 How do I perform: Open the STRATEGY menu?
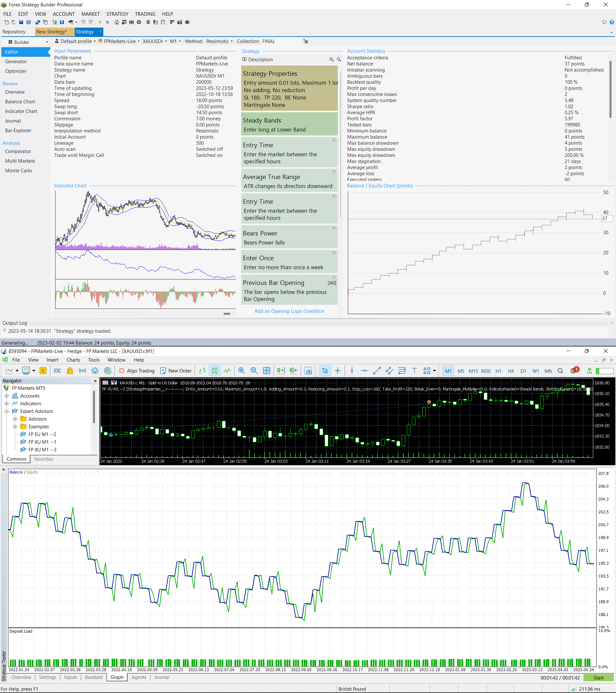117,14
